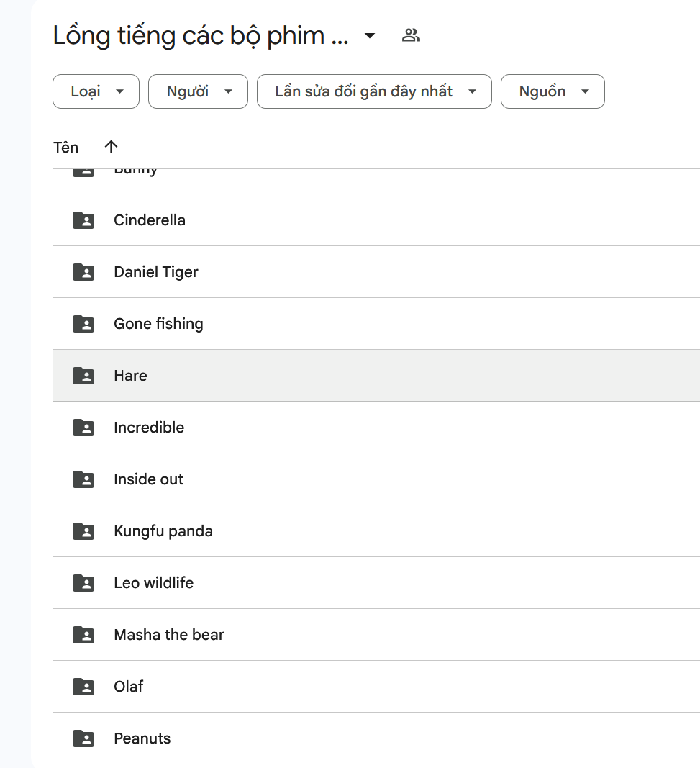Click the Lồng tiếng các bộ phim folder title
This screenshot has height=768, width=700.
pos(200,35)
